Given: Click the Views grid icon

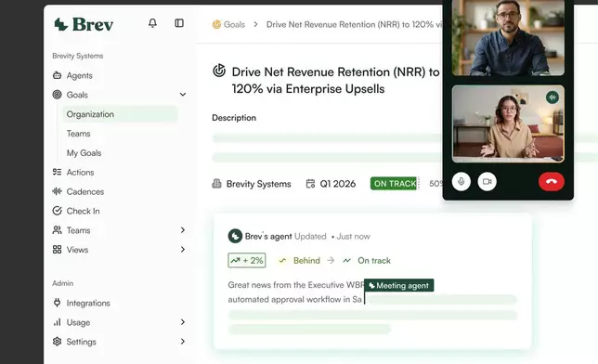Looking at the screenshot, I should click(58, 250).
